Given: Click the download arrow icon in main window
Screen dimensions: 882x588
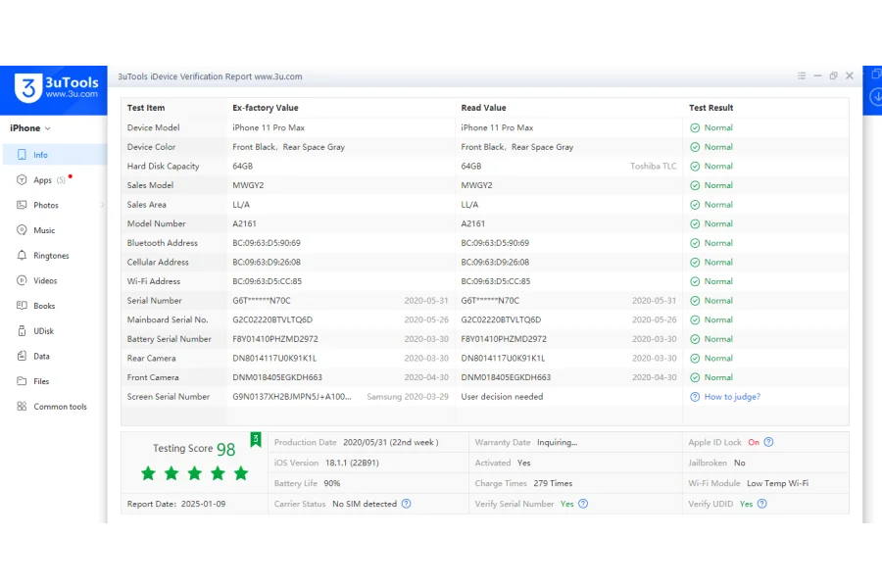Looking at the screenshot, I should (x=876, y=97).
